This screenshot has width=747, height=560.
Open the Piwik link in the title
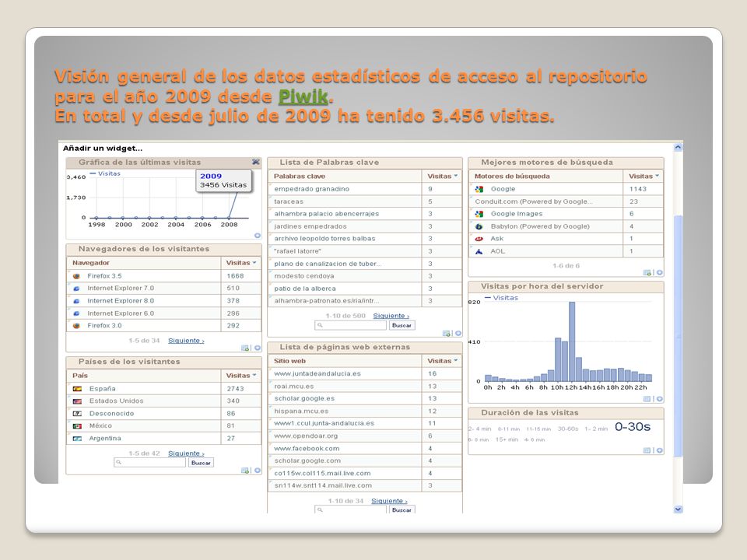[x=303, y=96]
